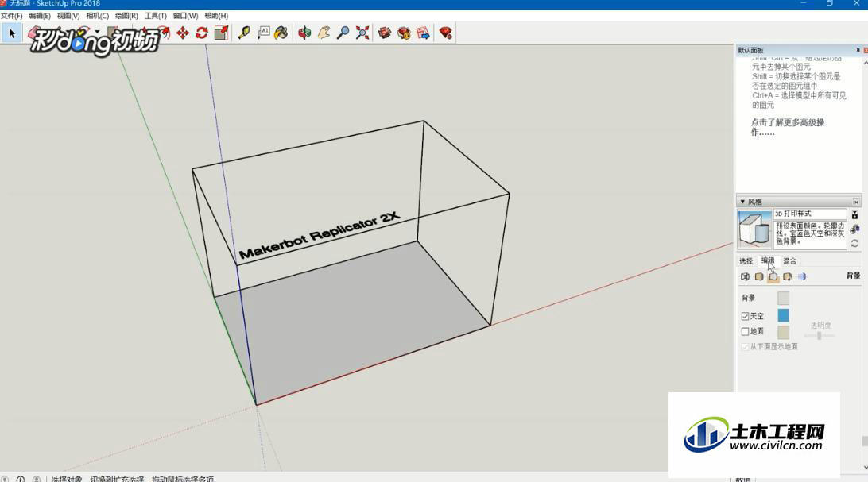Switch to the Orbit tool
This screenshot has width=868, height=482.
point(304,33)
